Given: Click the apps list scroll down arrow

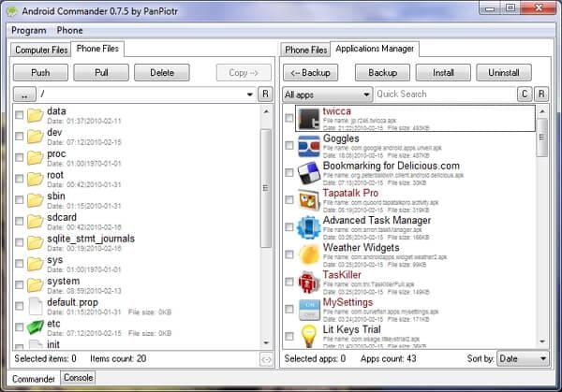Looking at the screenshot, I should (542, 341).
